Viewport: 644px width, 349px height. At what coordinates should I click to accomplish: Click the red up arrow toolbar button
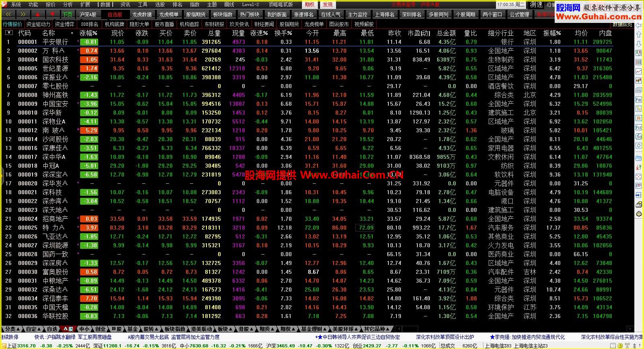tap(37, 14)
